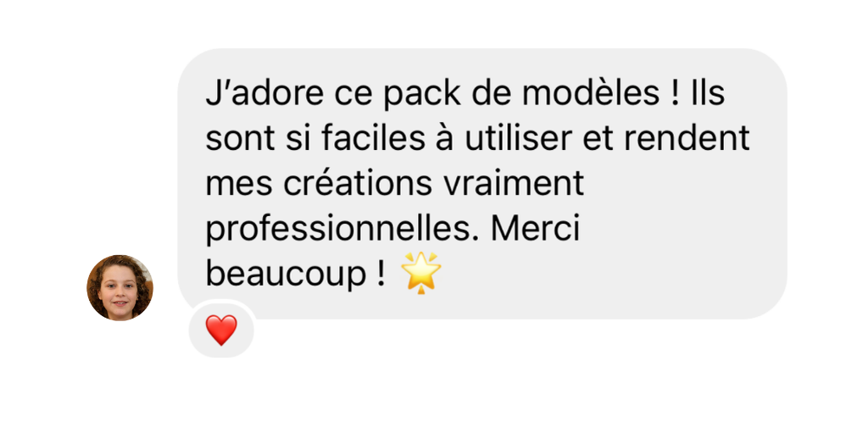Click the word "créations" in the bubble
This screenshot has width=868, height=433.
click(358, 183)
